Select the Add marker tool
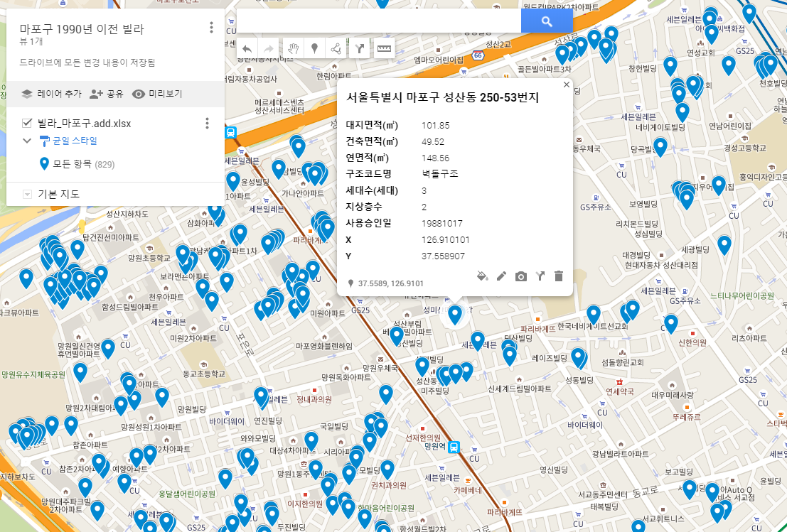The height and width of the screenshot is (532, 787). click(315, 48)
